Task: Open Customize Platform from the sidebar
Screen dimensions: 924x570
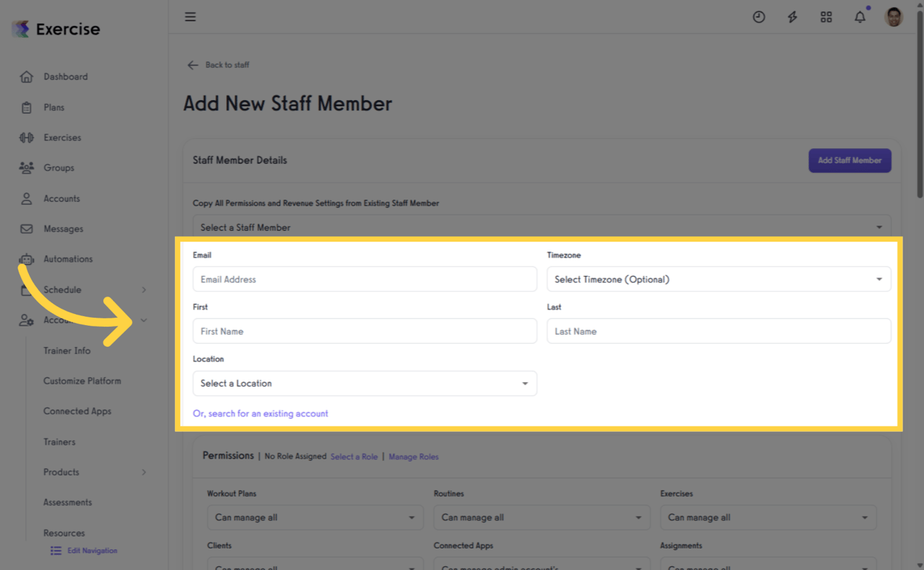Action: pos(82,381)
